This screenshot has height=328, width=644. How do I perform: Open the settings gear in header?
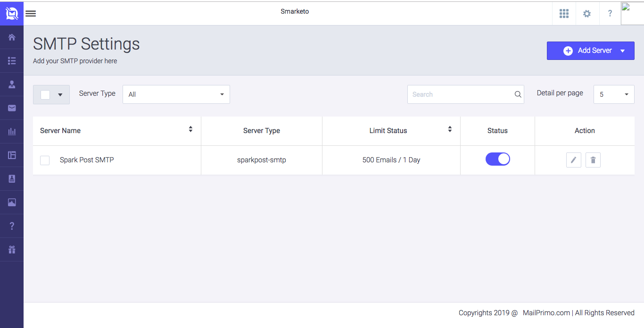[587, 14]
